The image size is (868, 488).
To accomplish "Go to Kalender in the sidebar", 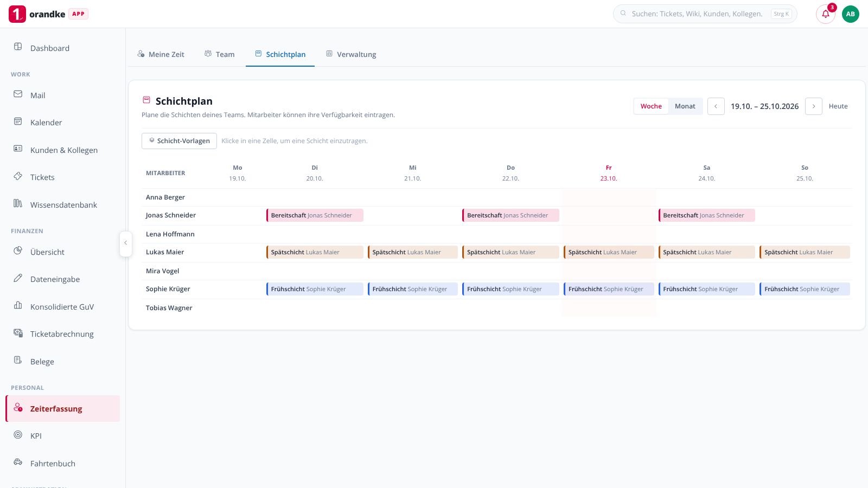I will 63,123.
